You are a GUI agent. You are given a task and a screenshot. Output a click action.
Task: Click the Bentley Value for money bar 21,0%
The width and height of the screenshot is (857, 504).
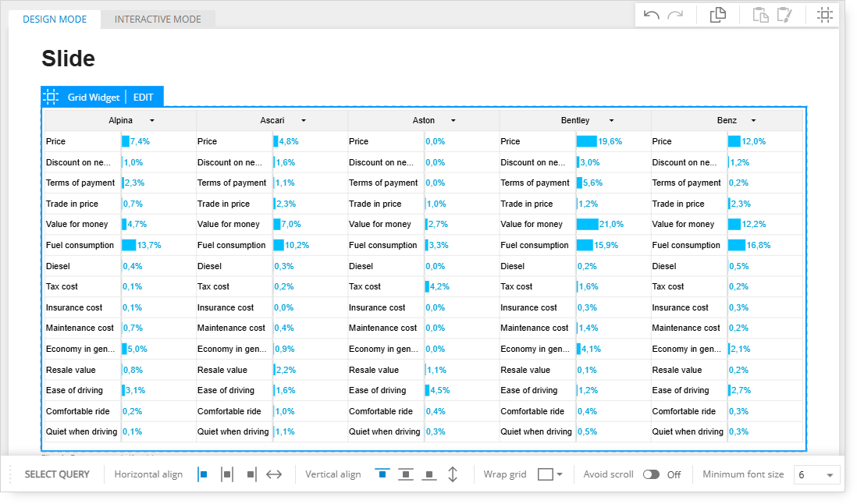(x=588, y=225)
